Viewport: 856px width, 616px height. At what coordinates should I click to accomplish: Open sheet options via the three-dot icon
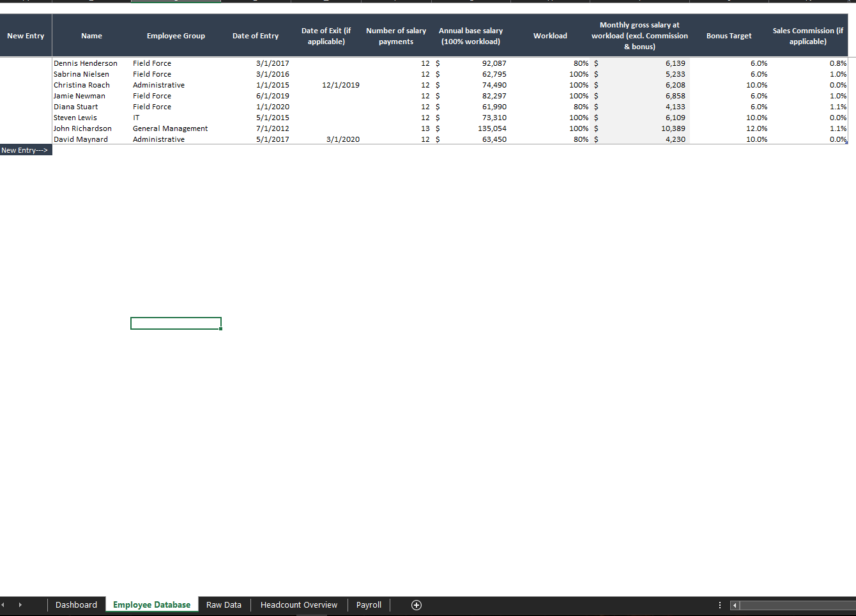point(719,604)
